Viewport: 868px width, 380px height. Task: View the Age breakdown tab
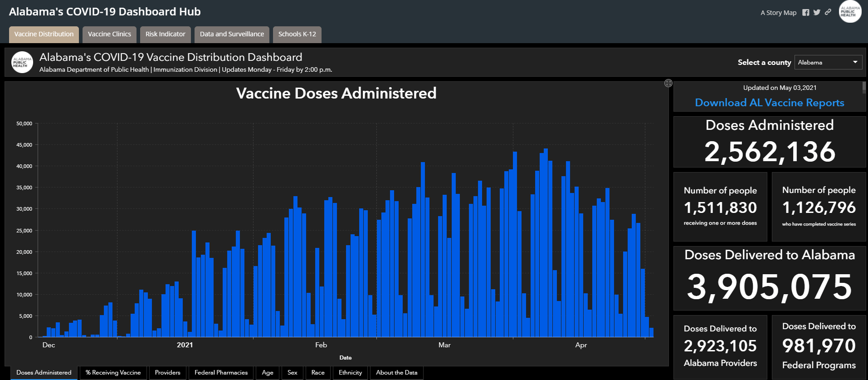[268, 373]
